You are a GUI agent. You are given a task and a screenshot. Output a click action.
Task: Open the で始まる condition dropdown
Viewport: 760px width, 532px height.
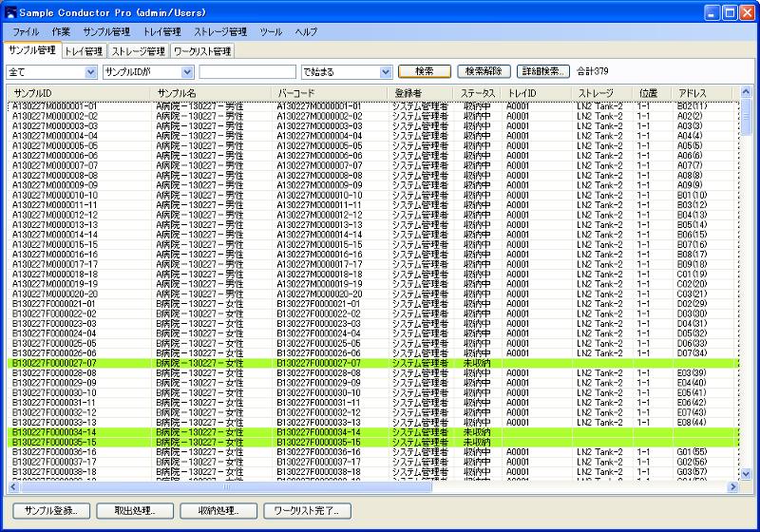pyautogui.click(x=385, y=71)
